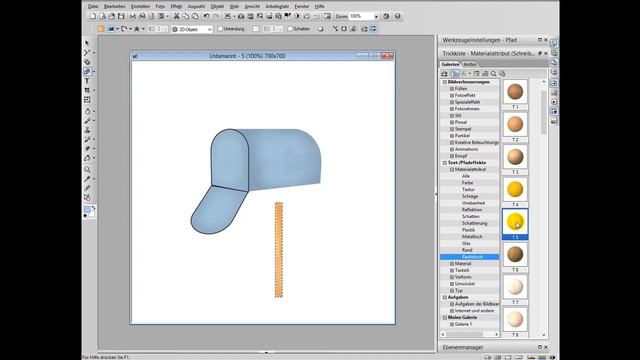
Task: Pick the orange color box in attribute bar
Action: tap(101, 29)
